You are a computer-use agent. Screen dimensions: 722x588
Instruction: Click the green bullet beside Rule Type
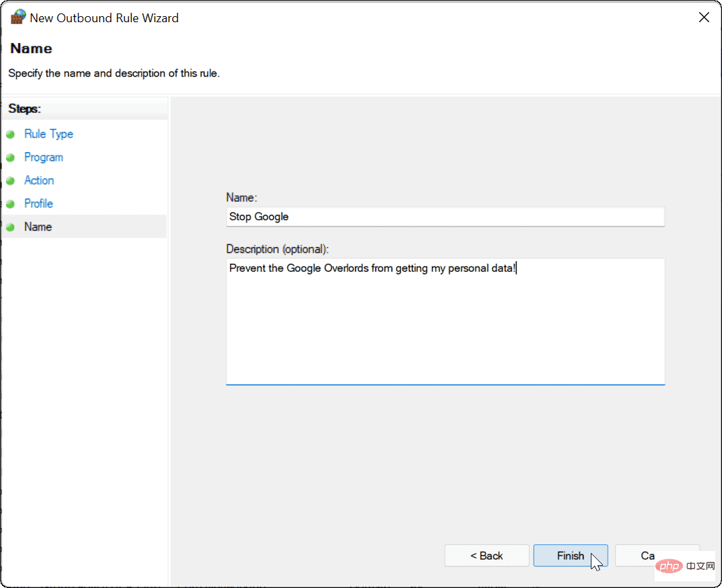click(11, 135)
